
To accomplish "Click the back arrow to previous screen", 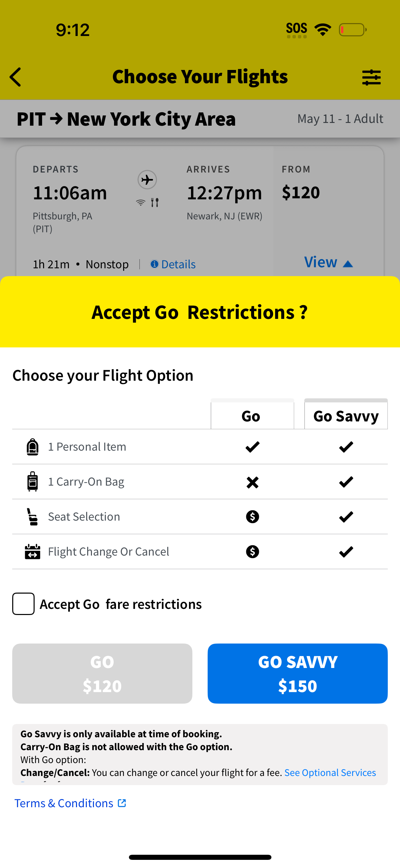I will click(x=15, y=77).
